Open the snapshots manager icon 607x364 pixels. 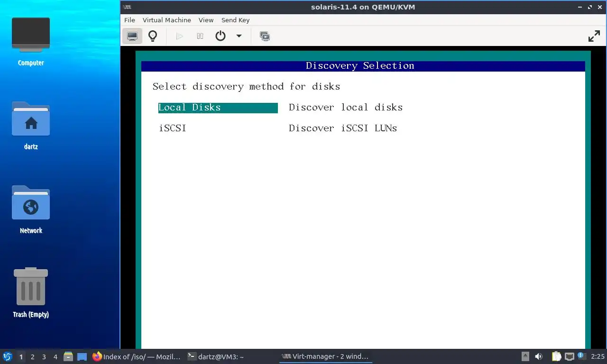(265, 36)
